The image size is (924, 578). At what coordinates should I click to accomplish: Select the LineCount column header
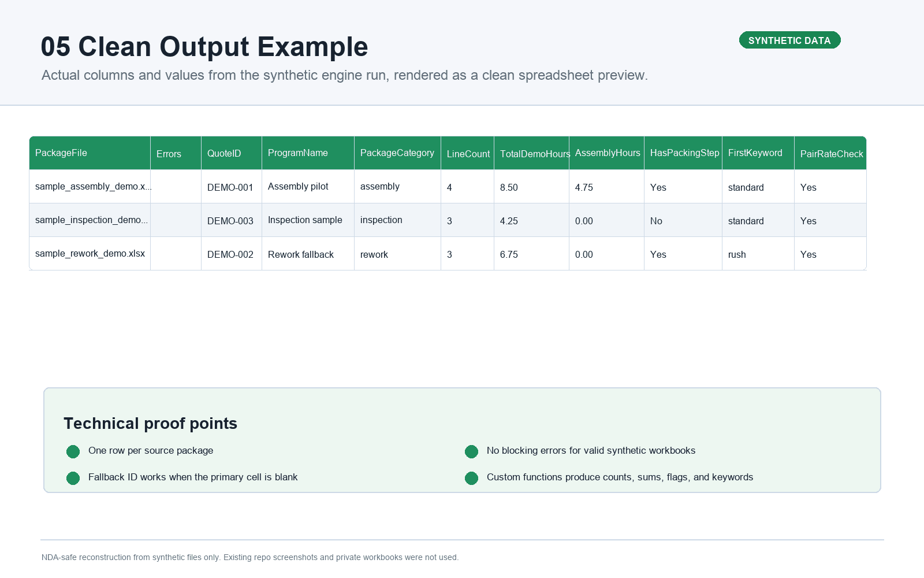tap(467, 153)
